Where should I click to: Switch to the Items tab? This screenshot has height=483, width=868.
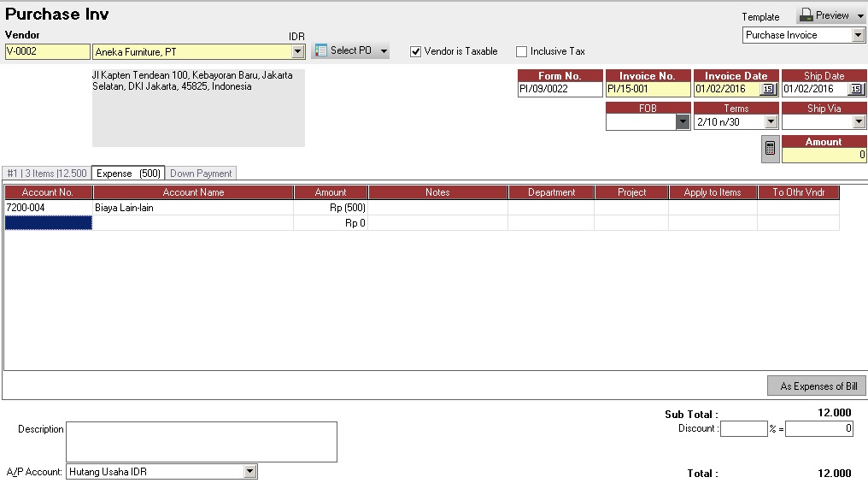(46, 174)
